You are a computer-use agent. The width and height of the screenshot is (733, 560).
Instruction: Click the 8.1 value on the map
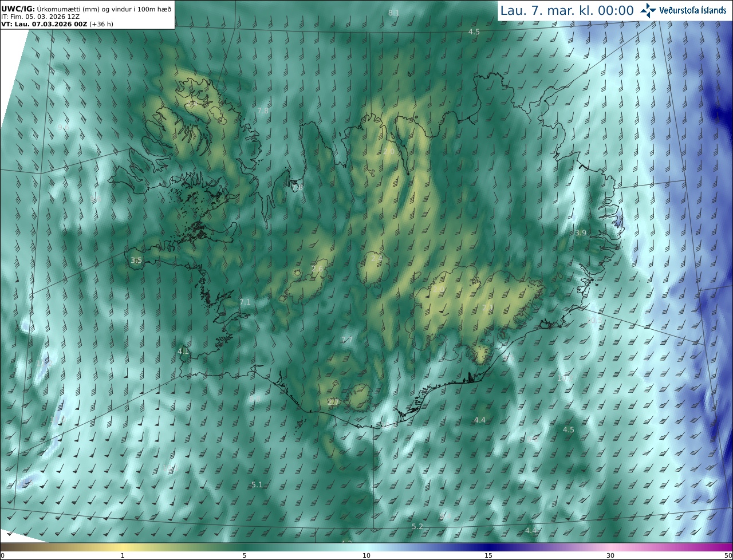pyautogui.click(x=394, y=13)
